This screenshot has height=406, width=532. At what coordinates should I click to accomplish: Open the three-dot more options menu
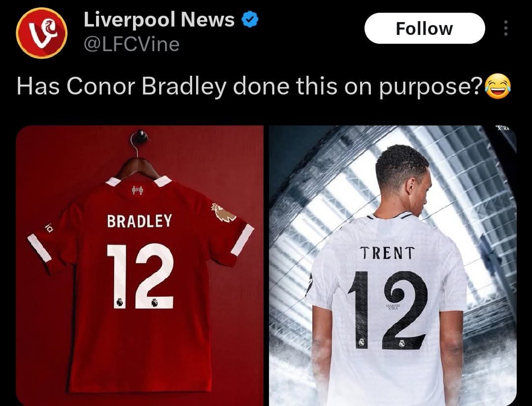505,28
